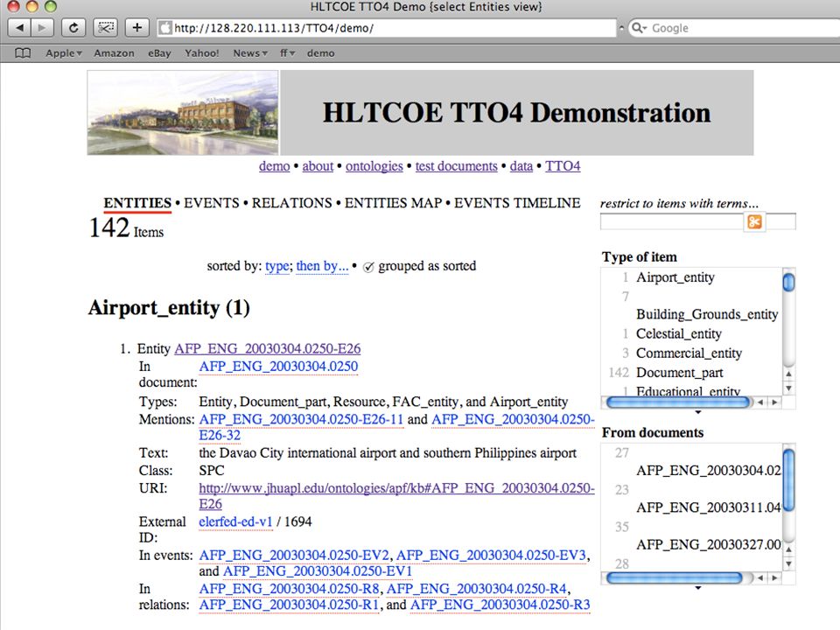This screenshot has width=840, height=630.
Task: Open relation AFP_ENG_20030304.0250-R3
Action: 500,605
